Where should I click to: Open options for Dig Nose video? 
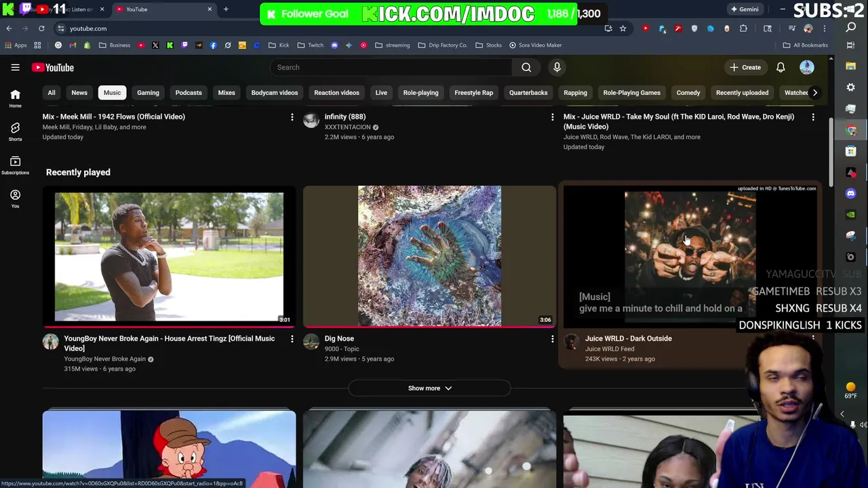tap(552, 339)
